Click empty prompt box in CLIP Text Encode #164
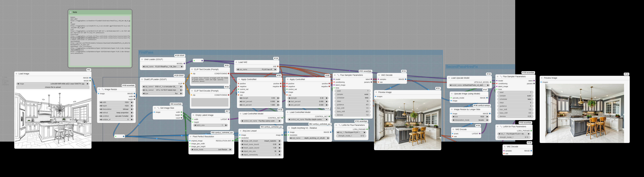 [210, 102]
